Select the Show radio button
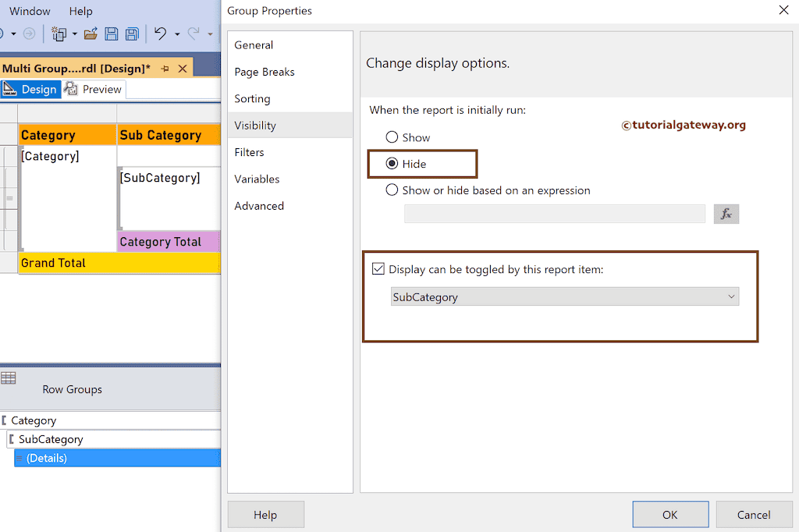Image resolution: width=799 pixels, height=532 pixels. point(391,137)
